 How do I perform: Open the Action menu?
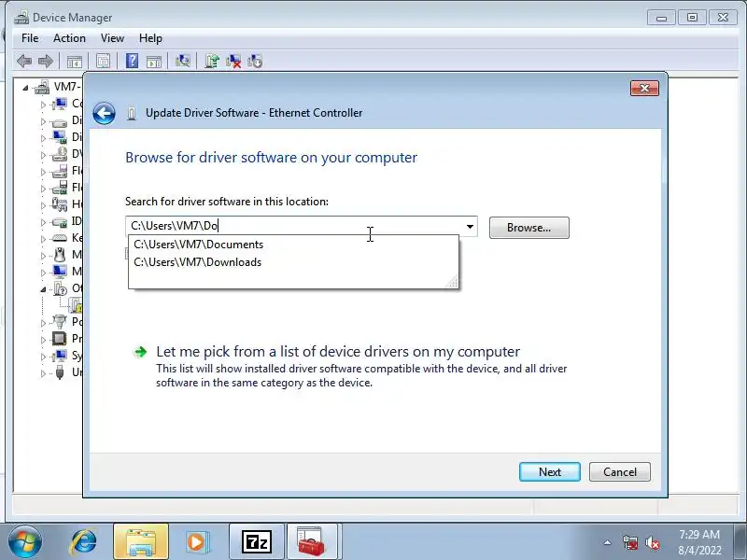tap(69, 38)
